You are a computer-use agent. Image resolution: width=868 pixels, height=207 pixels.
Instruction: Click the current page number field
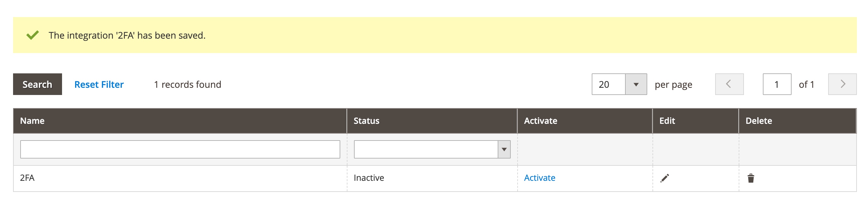click(777, 84)
